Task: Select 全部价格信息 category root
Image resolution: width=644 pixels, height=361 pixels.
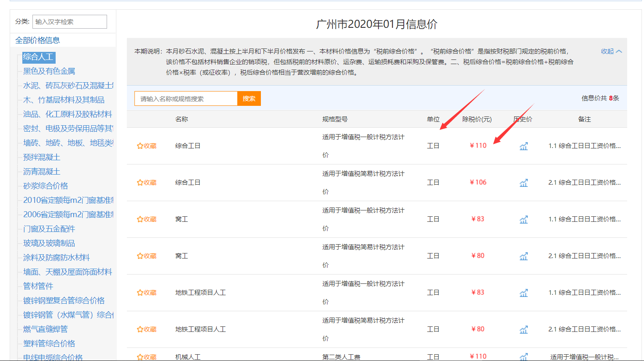Action: click(x=38, y=40)
